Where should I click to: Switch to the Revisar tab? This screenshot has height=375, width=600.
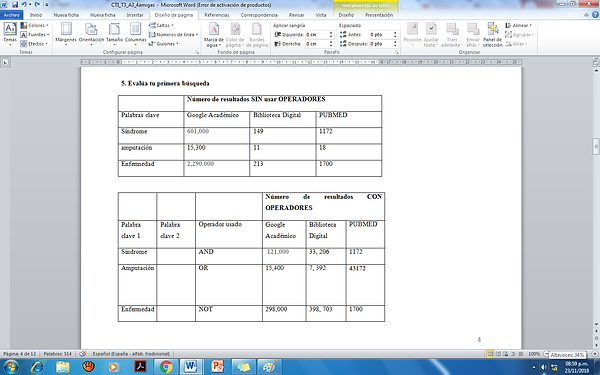click(296, 15)
